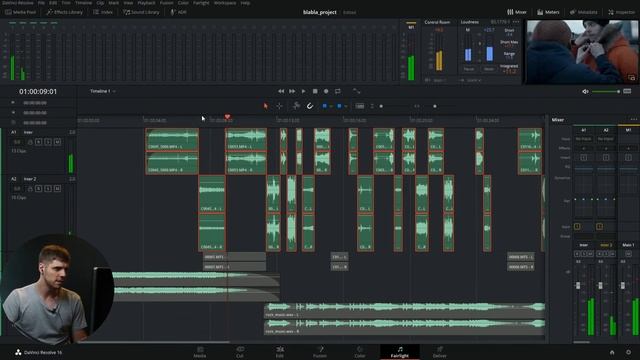Click the stop transport button

coord(315,91)
